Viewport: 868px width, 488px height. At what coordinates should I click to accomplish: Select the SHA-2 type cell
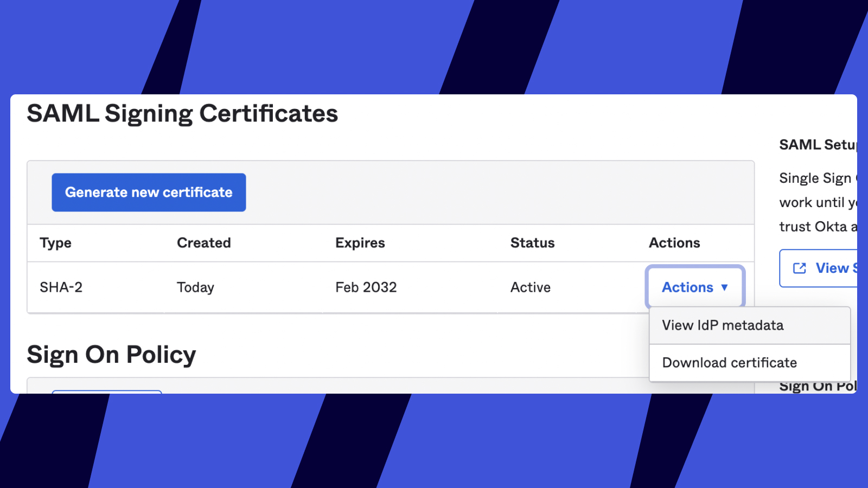click(x=61, y=287)
